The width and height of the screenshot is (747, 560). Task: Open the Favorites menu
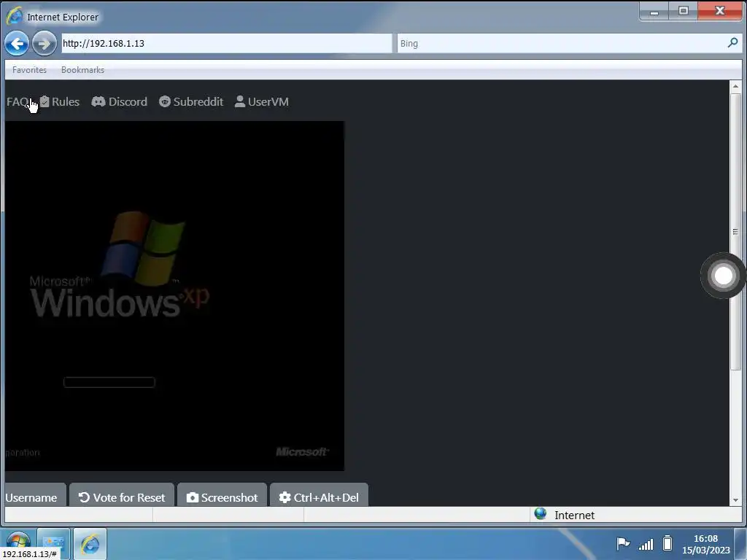[29, 70]
